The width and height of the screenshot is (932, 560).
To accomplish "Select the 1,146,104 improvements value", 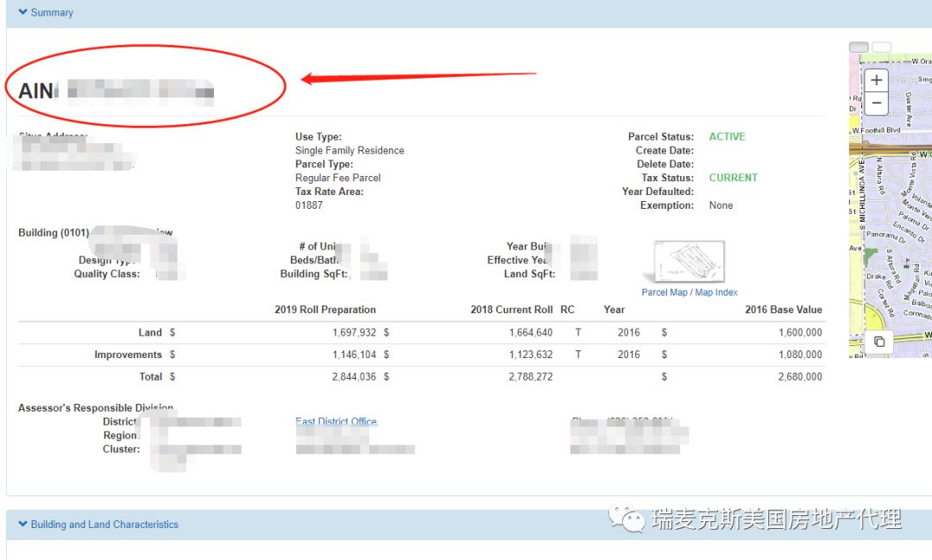I will coord(354,355).
